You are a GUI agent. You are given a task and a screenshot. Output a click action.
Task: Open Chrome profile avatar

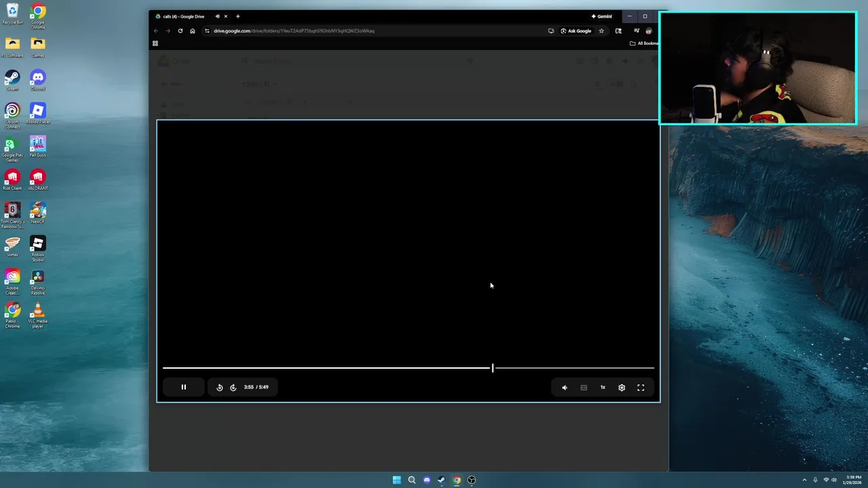(x=649, y=30)
